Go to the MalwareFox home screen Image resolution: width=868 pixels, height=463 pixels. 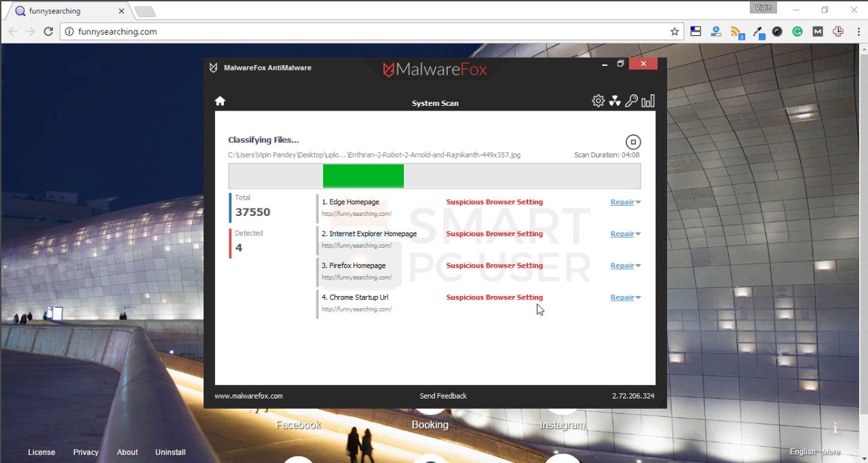pyautogui.click(x=220, y=101)
